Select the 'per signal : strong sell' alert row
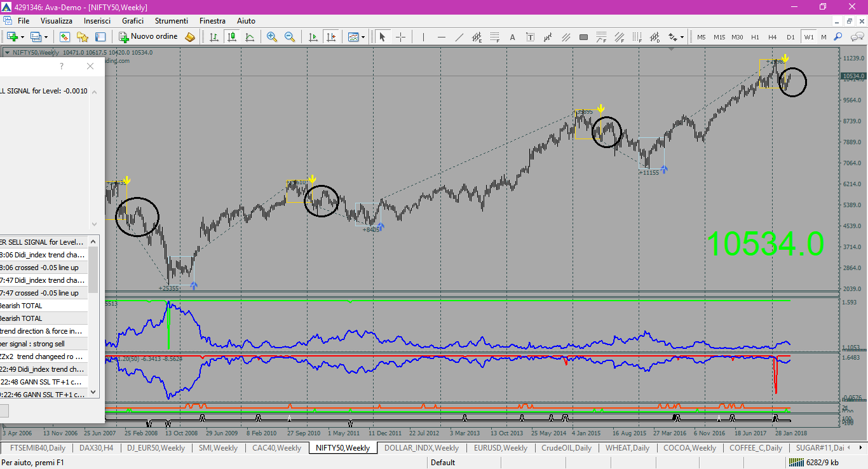Screen dimensions: 868x469 coord(44,344)
